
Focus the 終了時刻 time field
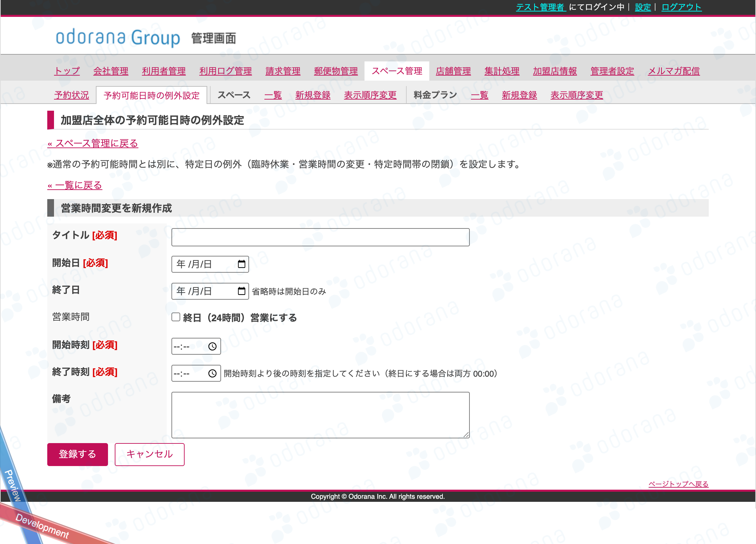click(196, 374)
